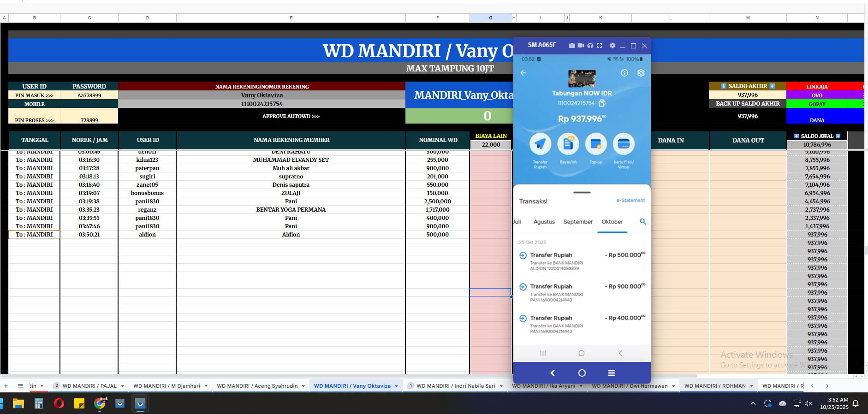Open the Rp 400.000 transfer to PANI
The width and height of the screenshot is (868, 414).
click(582, 324)
